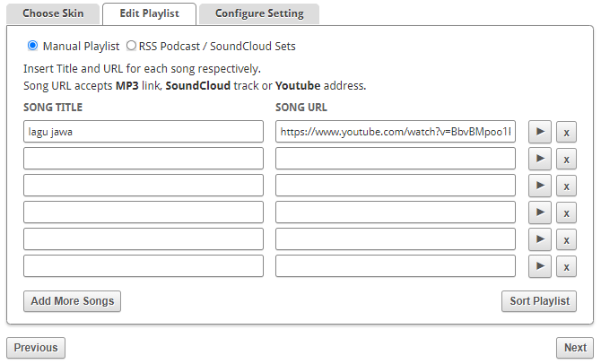601x364 pixels.
Task: Play the lagu jawa song preview
Action: point(540,132)
